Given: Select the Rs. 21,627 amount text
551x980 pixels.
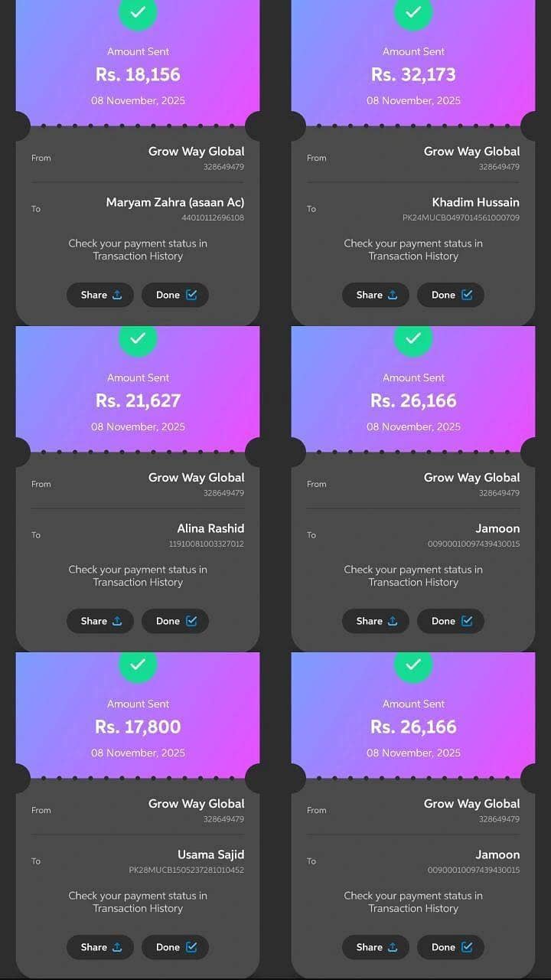Looking at the screenshot, I should click(138, 400).
